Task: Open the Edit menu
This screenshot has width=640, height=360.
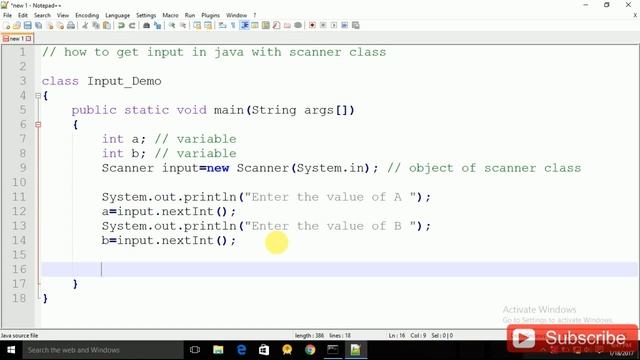Action: 23,15
